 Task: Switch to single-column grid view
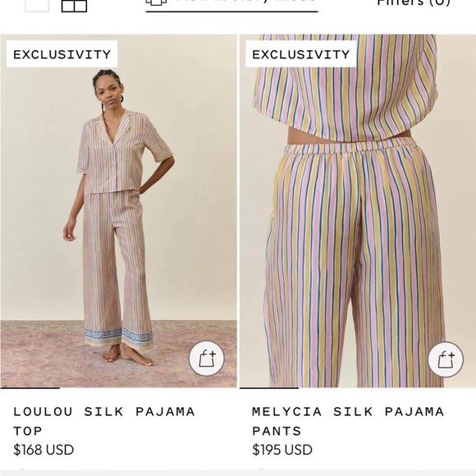tap(37, 6)
